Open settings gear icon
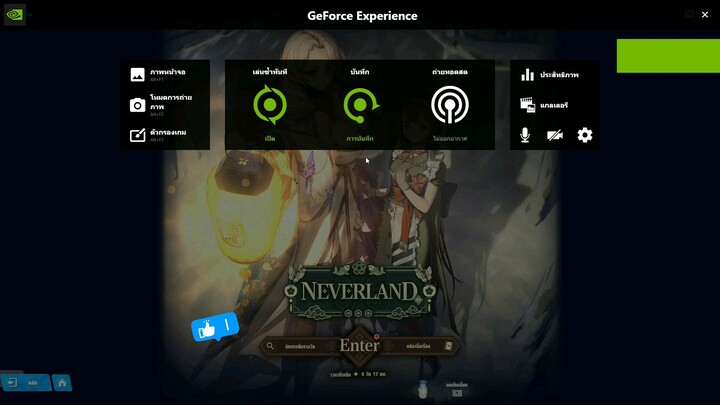The height and width of the screenshot is (405, 720). pos(585,135)
